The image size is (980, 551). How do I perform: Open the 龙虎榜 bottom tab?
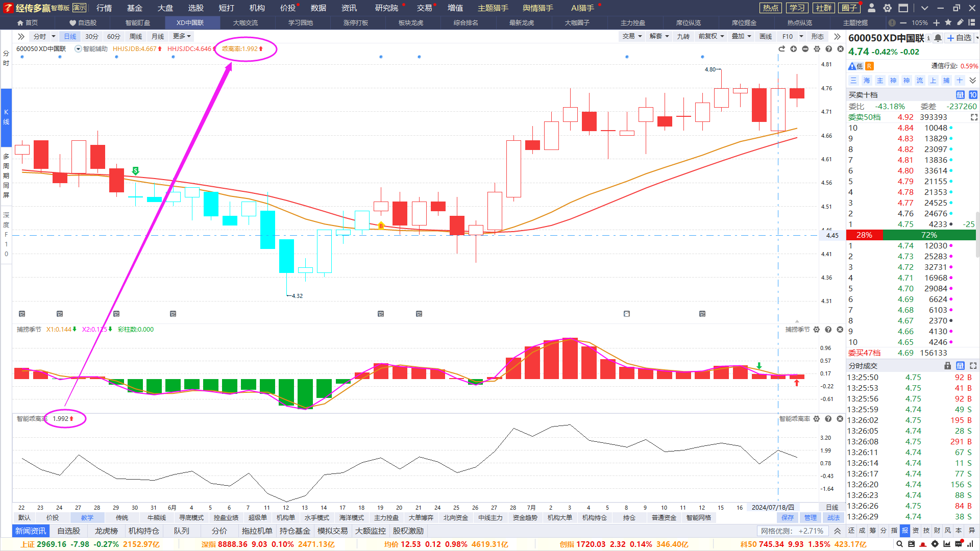[106, 531]
